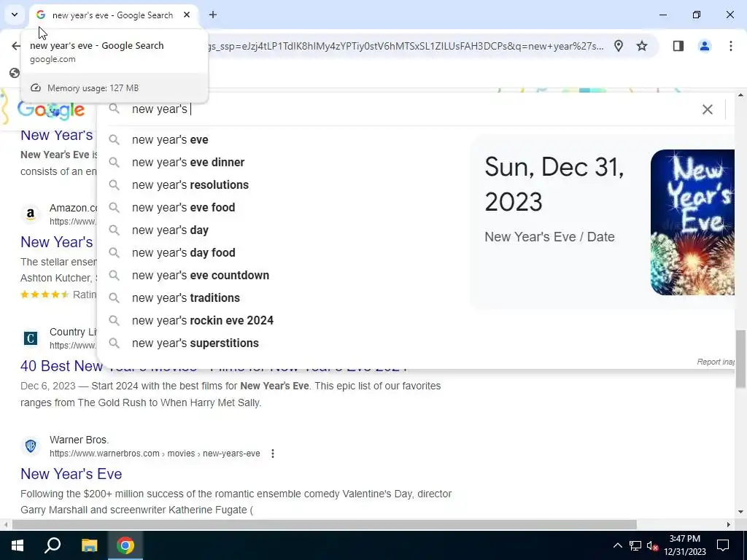Open the tab search dropdown arrow
The width and height of the screenshot is (747, 560).
click(x=15, y=15)
